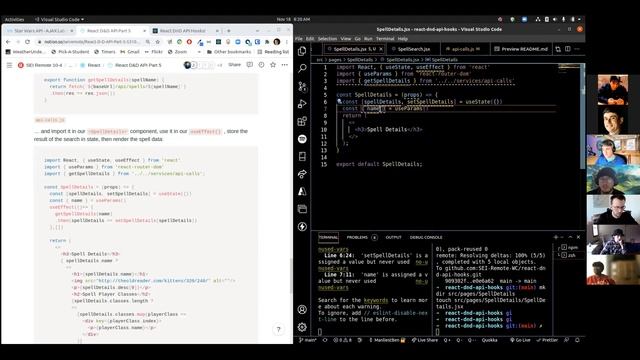Open the Accounts icon in VS Code

[302, 309]
